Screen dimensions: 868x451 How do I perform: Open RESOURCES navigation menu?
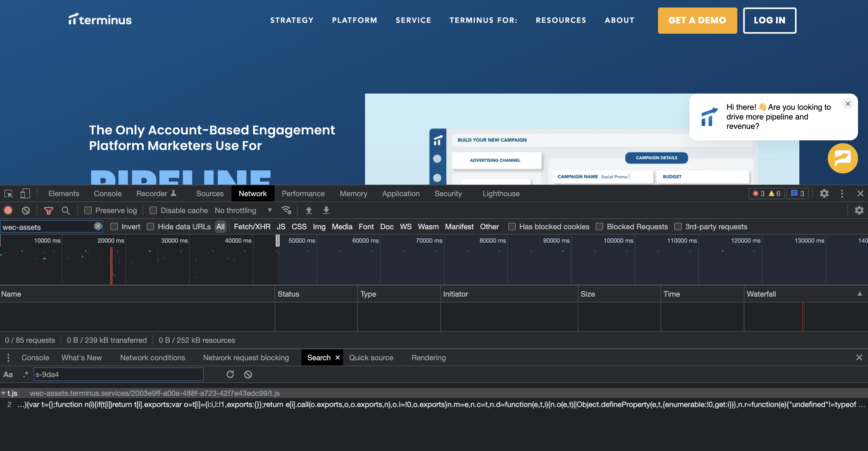[x=561, y=20]
